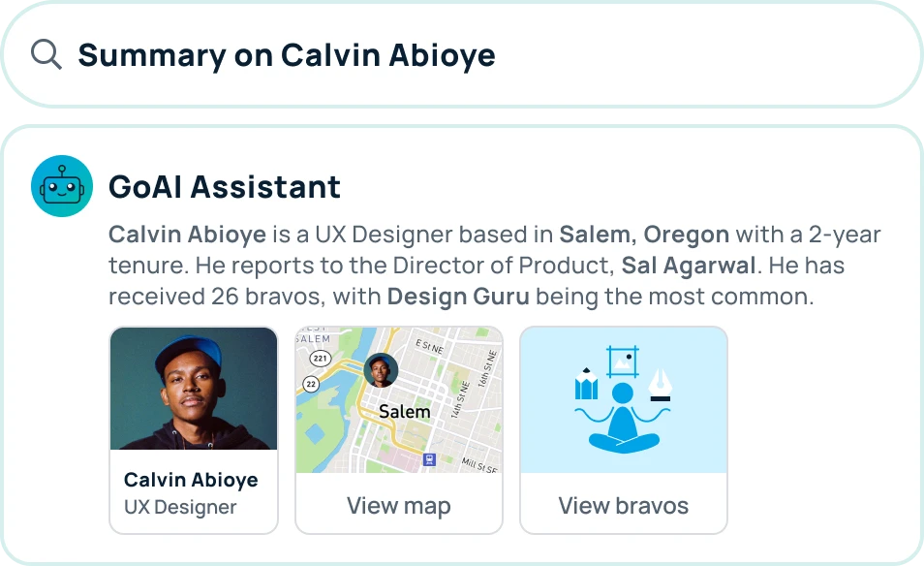Click the route 22 highway marker

click(x=311, y=385)
